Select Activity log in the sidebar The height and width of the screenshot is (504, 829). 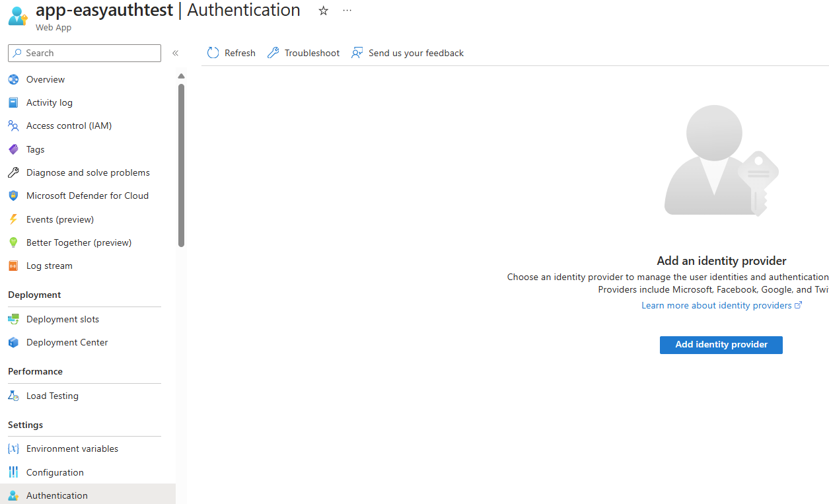[x=50, y=102]
